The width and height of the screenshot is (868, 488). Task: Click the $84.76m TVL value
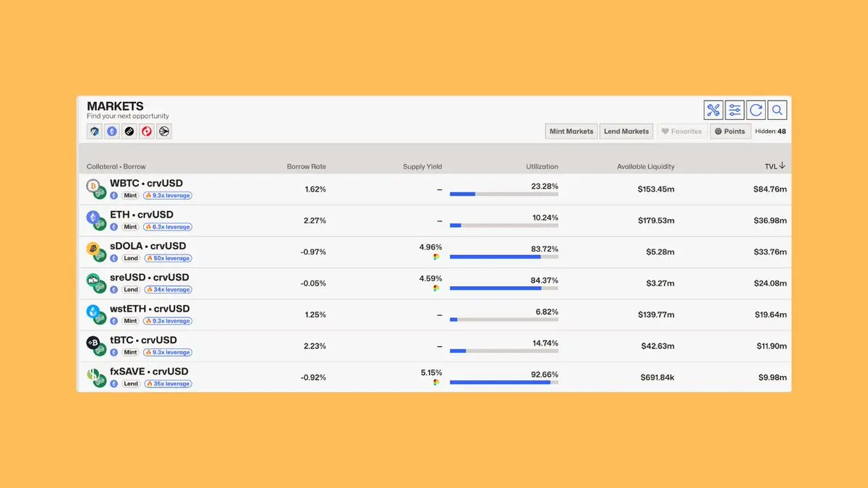pyautogui.click(x=770, y=189)
